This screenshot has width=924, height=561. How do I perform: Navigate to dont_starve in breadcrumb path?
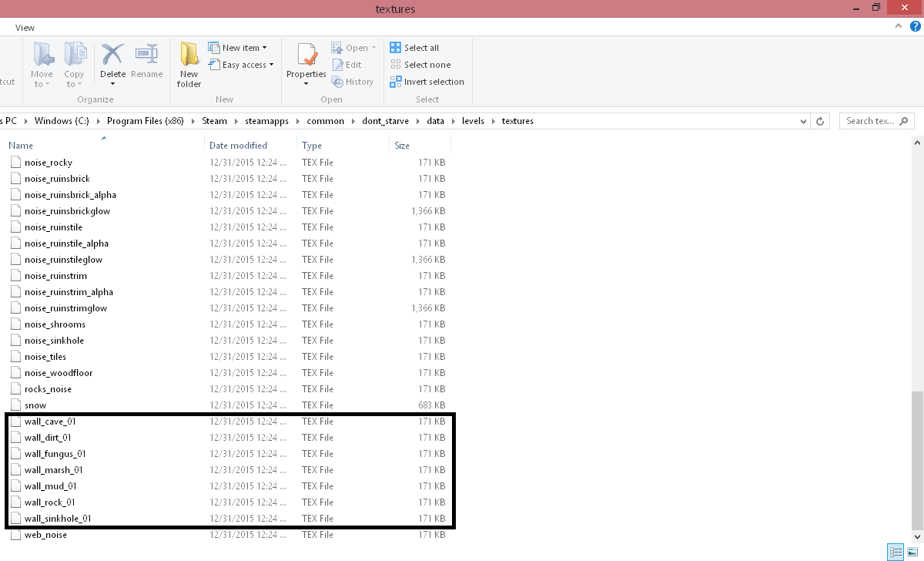coord(386,121)
